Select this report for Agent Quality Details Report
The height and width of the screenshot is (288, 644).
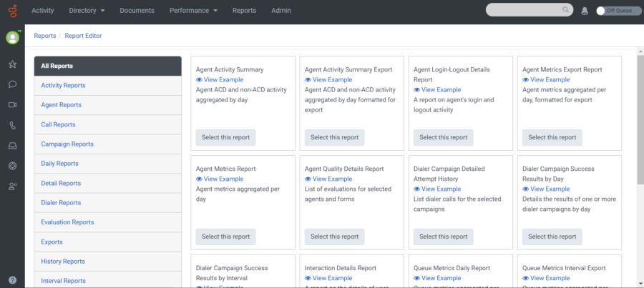(334, 237)
